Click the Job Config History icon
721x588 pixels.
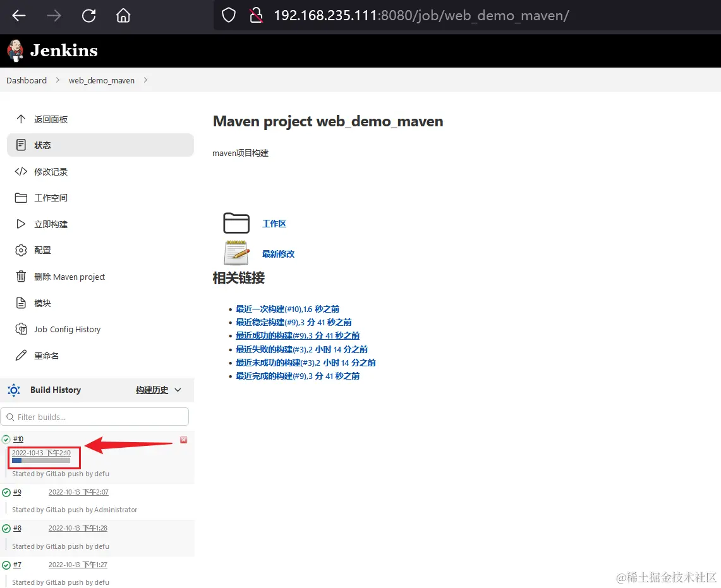point(21,328)
